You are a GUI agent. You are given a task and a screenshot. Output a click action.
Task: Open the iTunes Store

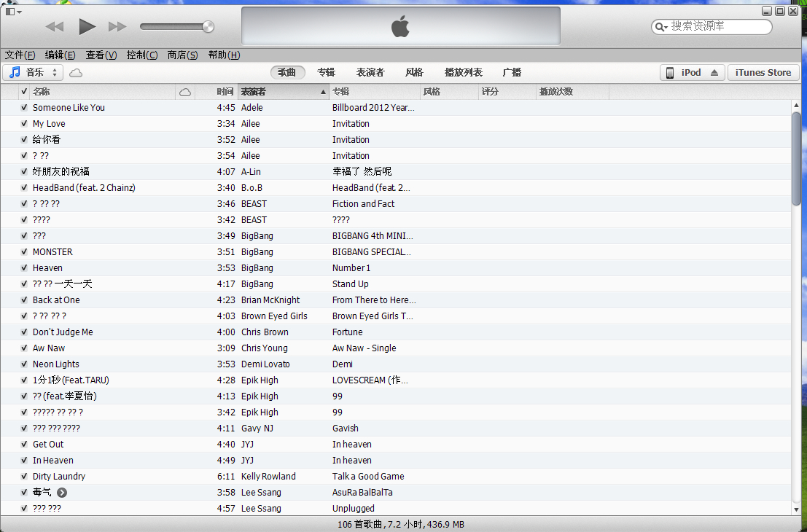pyautogui.click(x=763, y=73)
